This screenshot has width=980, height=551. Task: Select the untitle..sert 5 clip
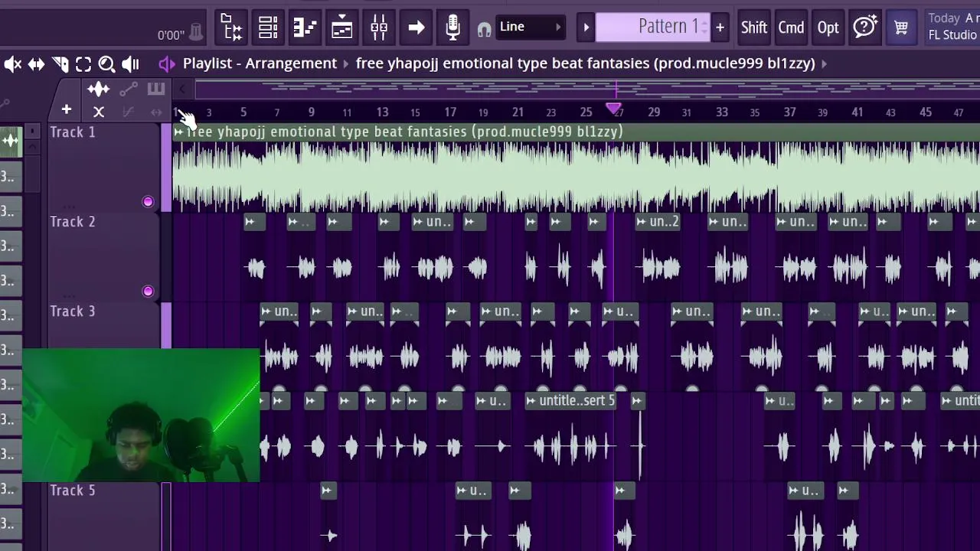pos(572,401)
